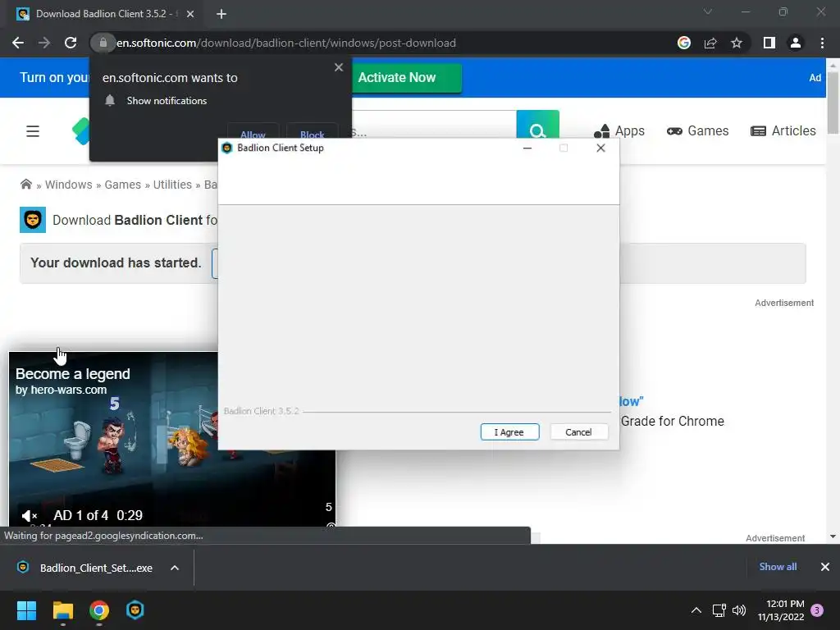Open the browser side panel
The width and height of the screenshot is (840, 630).
(x=769, y=43)
